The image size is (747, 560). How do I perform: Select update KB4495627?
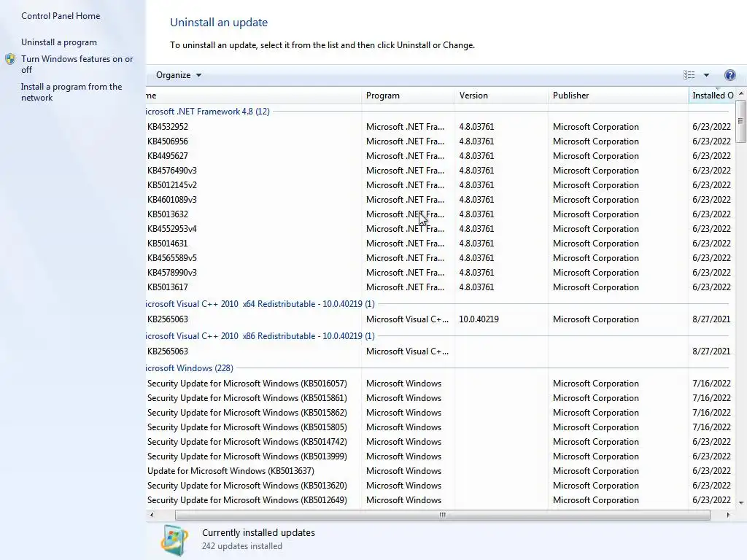441,156
